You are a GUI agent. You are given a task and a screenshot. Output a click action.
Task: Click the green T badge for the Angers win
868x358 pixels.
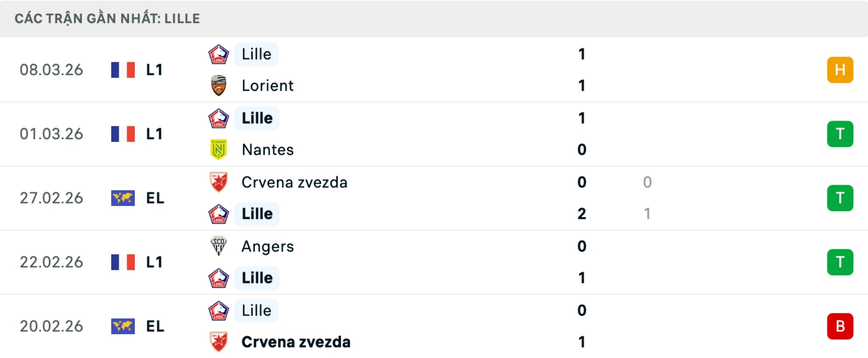(840, 262)
